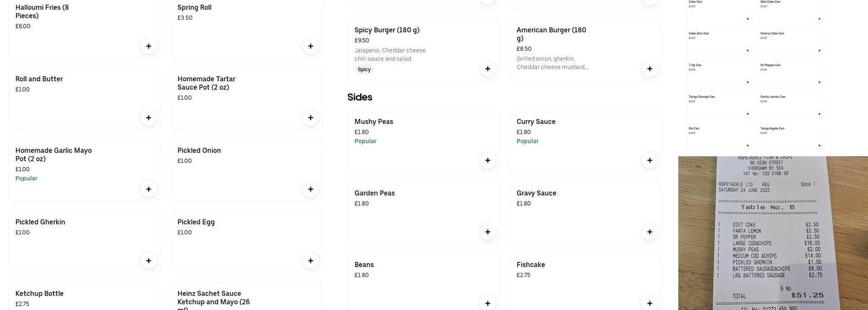Add 7 Up Can to basket
868x310 pixels.
point(747,82)
